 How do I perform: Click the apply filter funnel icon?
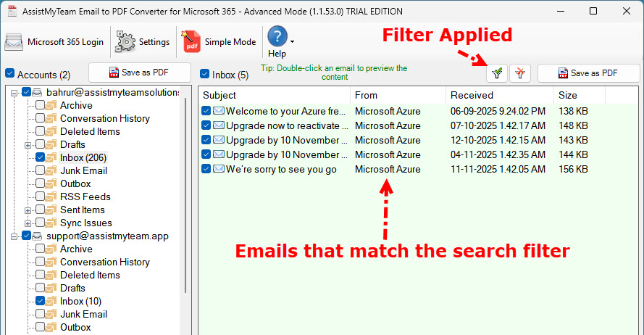click(x=497, y=73)
